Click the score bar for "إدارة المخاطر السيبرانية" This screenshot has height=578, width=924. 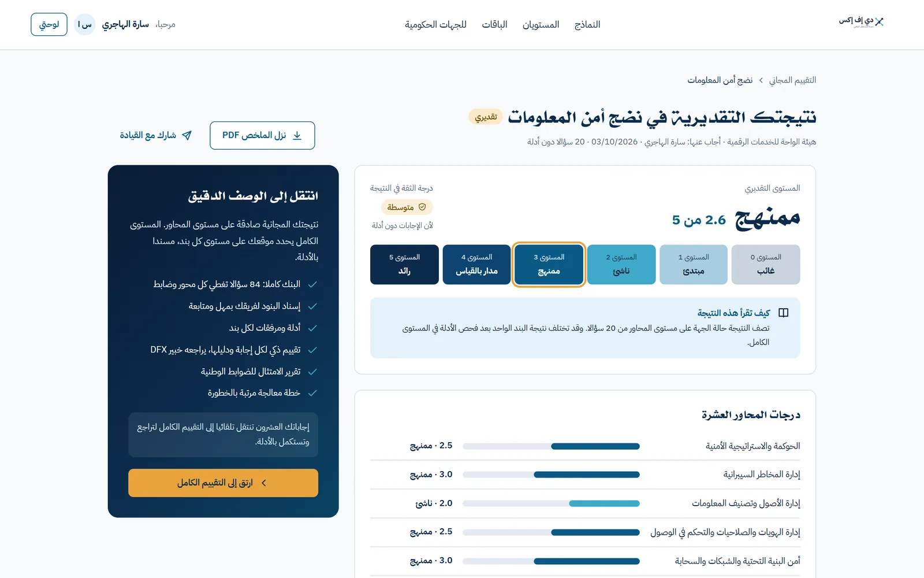(x=551, y=475)
